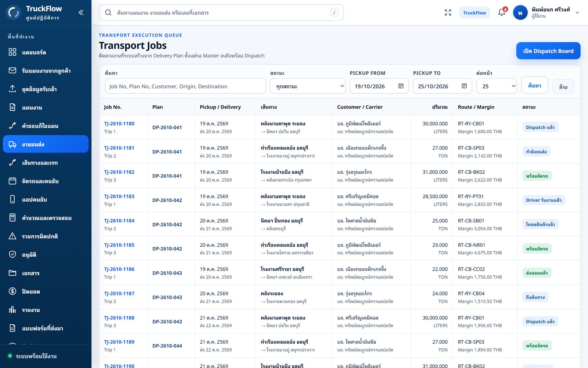This screenshot has width=588, height=368.
Task: Click the ค้นหา search button
Action: [x=534, y=85]
